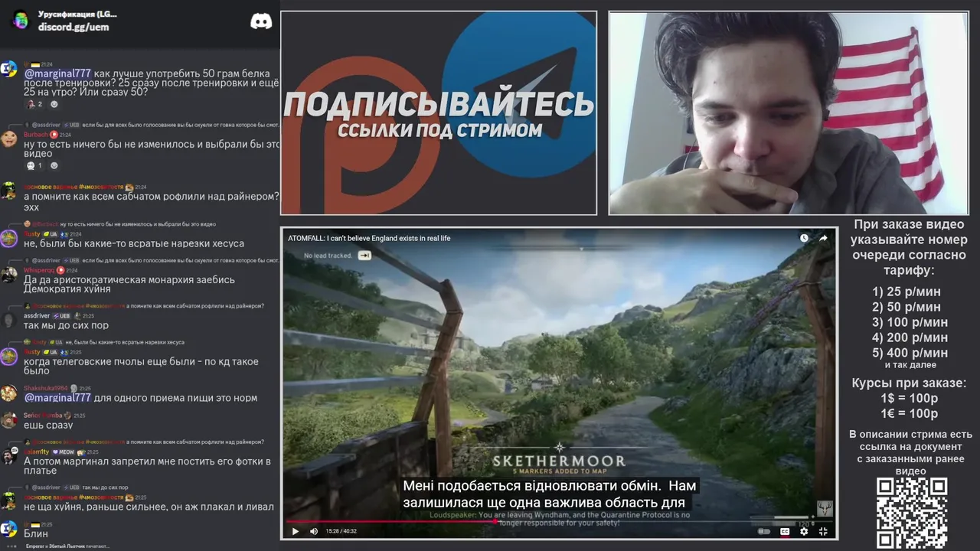Click username Whisperqq

click(39, 270)
